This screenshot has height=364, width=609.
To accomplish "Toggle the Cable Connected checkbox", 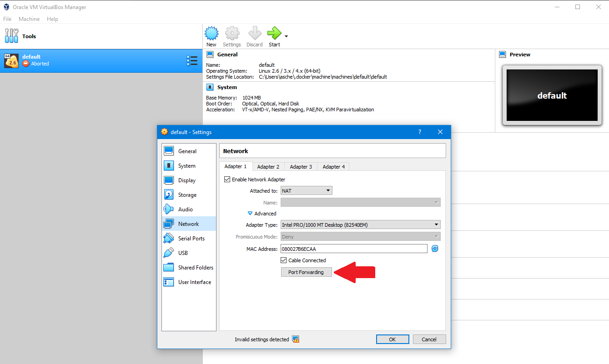I will click(x=284, y=260).
